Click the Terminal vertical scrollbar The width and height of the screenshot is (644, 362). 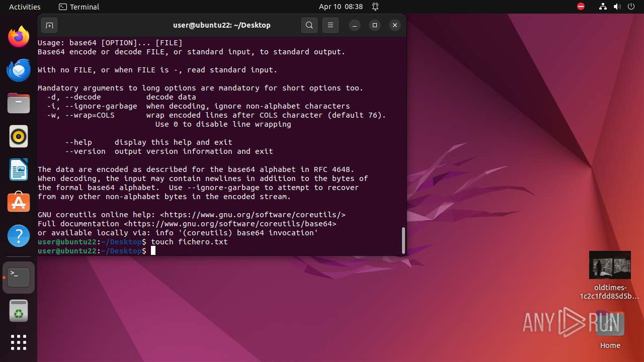pyautogui.click(x=403, y=240)
